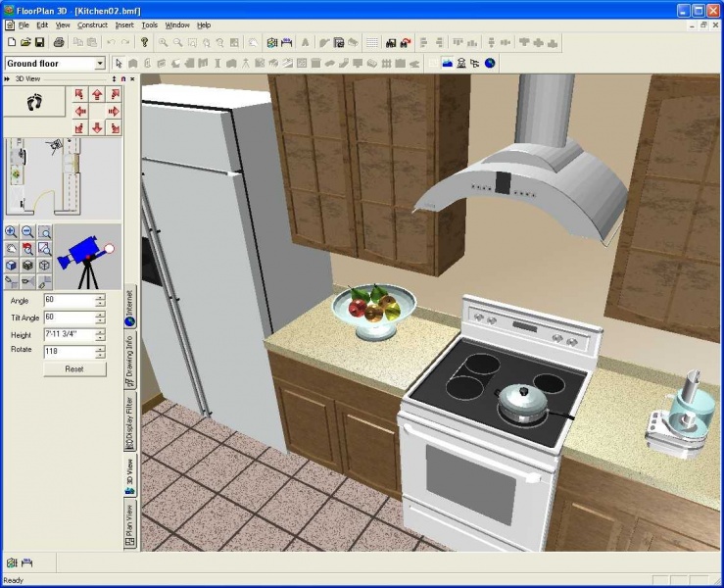724x588 pixels.
Task: Zoom out using the 3D View panel magnifier minus
Action: (27, 232)
